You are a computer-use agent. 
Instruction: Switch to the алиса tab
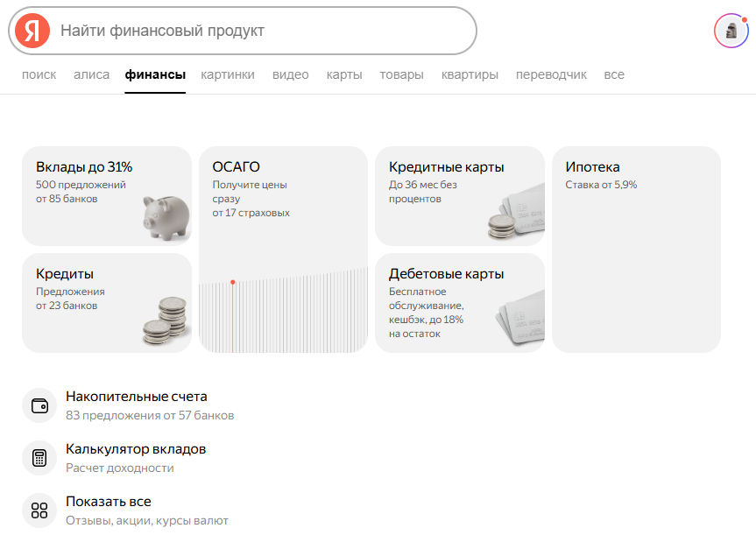click(91, 74)
